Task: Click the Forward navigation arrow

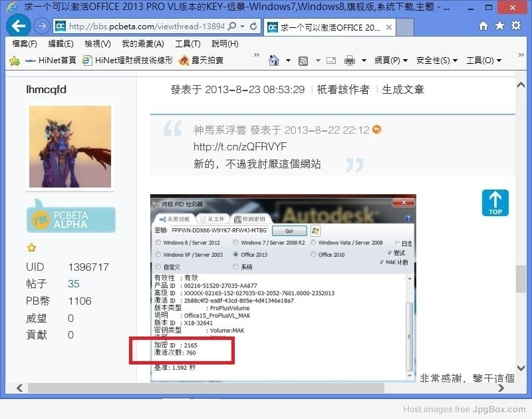Action: click(42, 27)
